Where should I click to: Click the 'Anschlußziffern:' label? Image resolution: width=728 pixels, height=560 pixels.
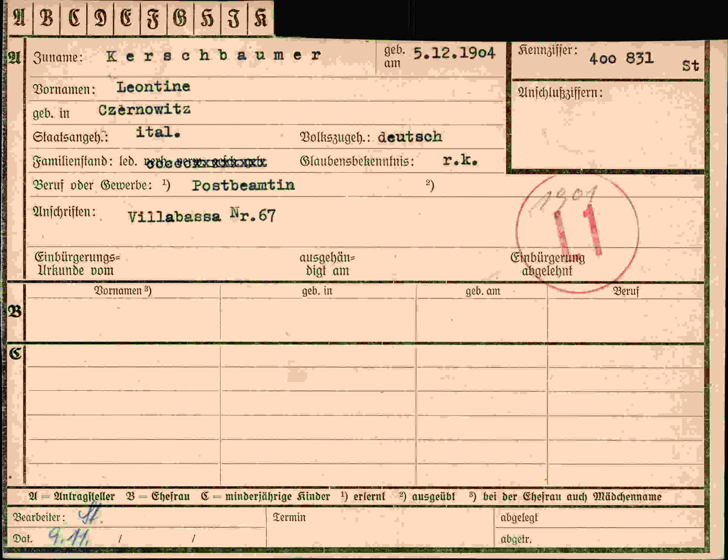[x=560, y=93]
